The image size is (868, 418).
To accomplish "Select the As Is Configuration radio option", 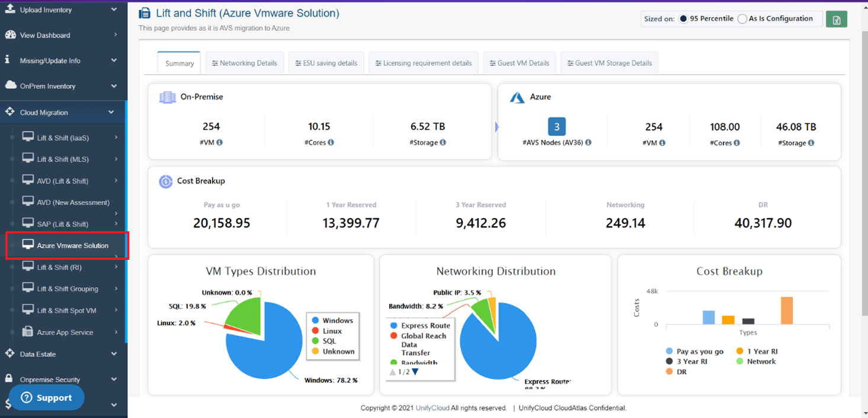I will 742,19.
